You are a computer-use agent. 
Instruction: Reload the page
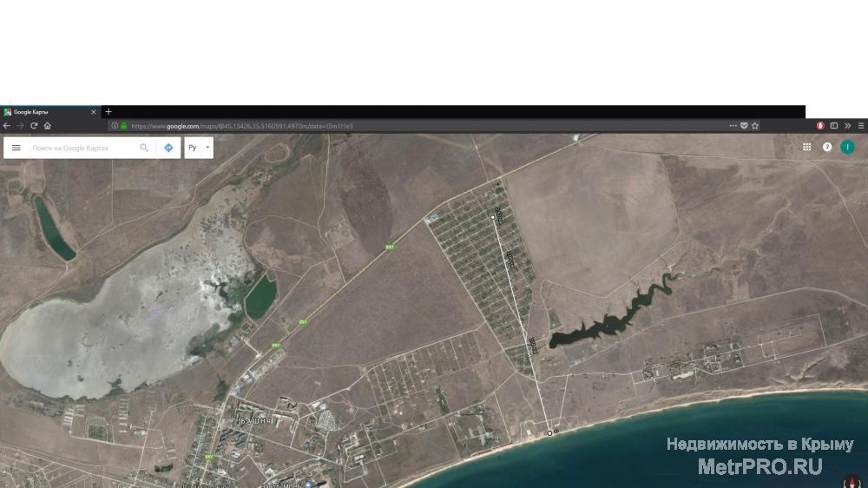coord(34,126)
